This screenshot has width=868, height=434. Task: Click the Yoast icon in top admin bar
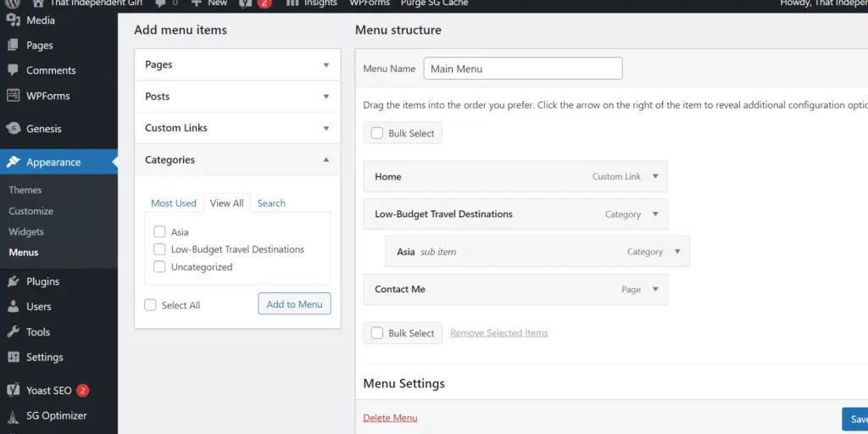coord(245,3)
